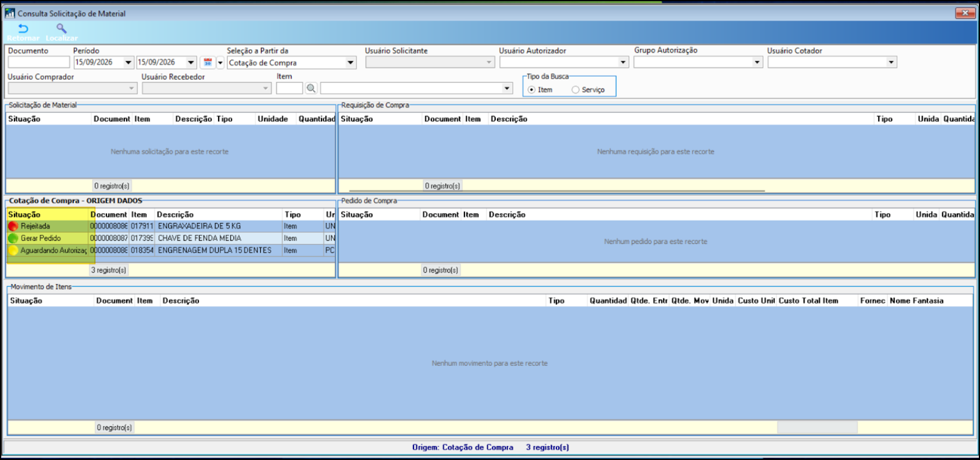Click the yellow Aguardando Autorização status icon
980x460 pixels.
(x=13, y=250)
